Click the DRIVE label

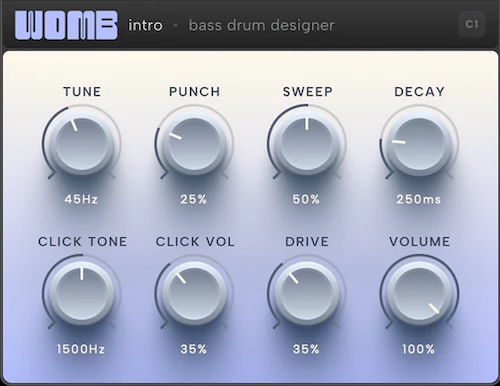pyautogui.click(x=307, y=242)
